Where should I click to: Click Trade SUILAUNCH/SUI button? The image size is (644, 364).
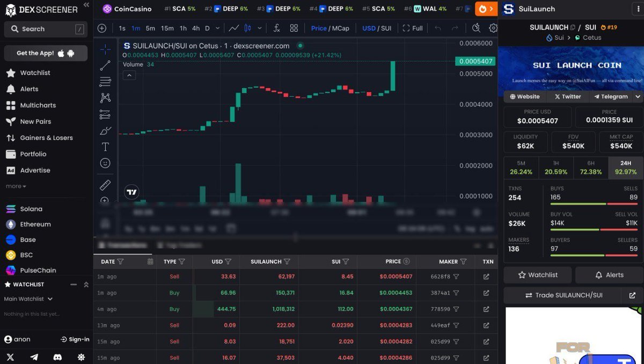point(563,295)
